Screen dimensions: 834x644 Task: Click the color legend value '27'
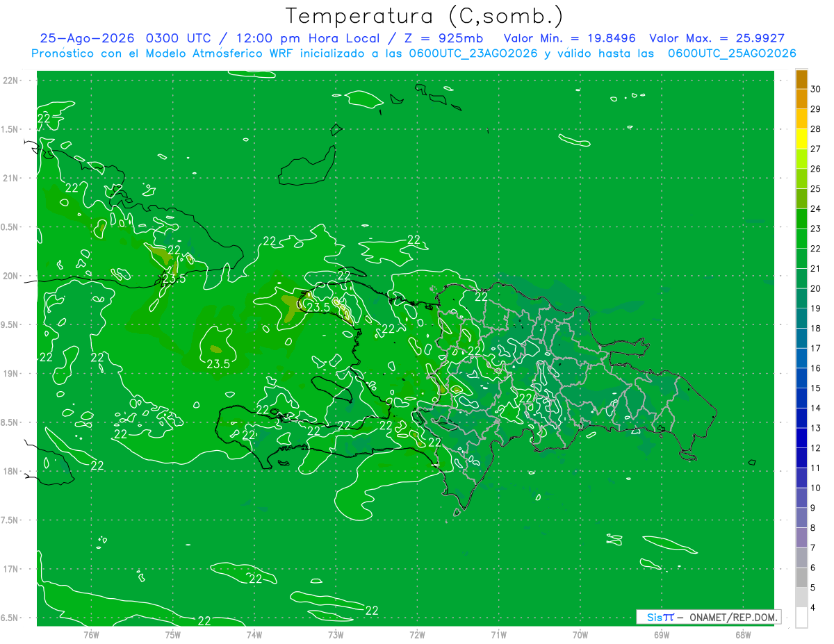816,149
